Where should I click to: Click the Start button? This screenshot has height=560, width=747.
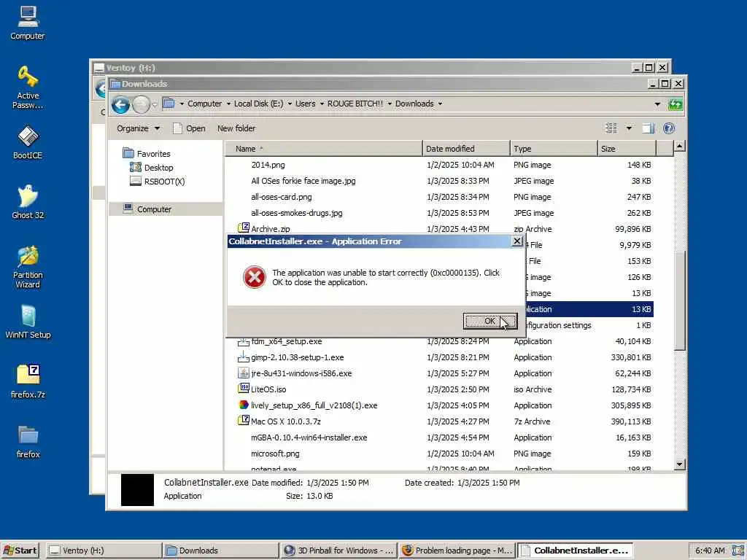point(20,551)
